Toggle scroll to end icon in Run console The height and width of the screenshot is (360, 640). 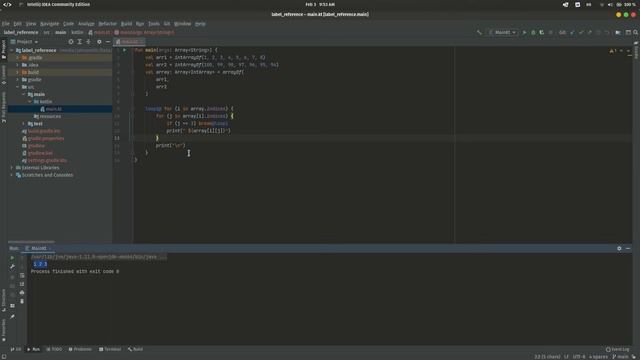click(x=22, y=284)
